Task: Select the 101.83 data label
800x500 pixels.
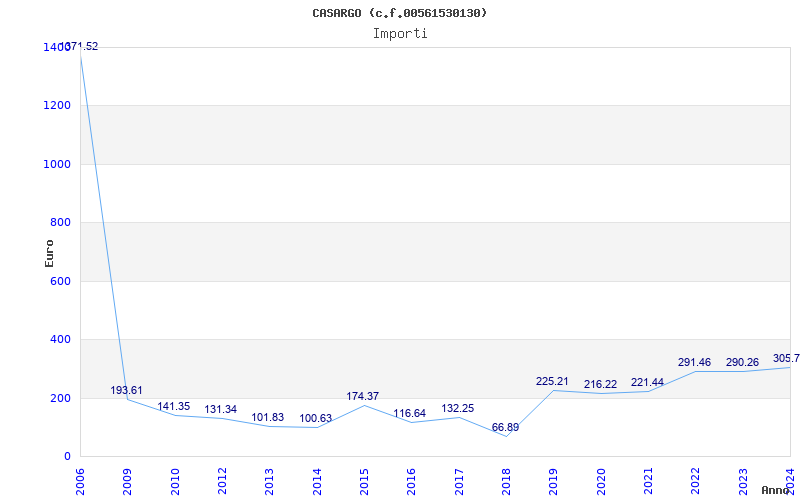Action: 267,417
